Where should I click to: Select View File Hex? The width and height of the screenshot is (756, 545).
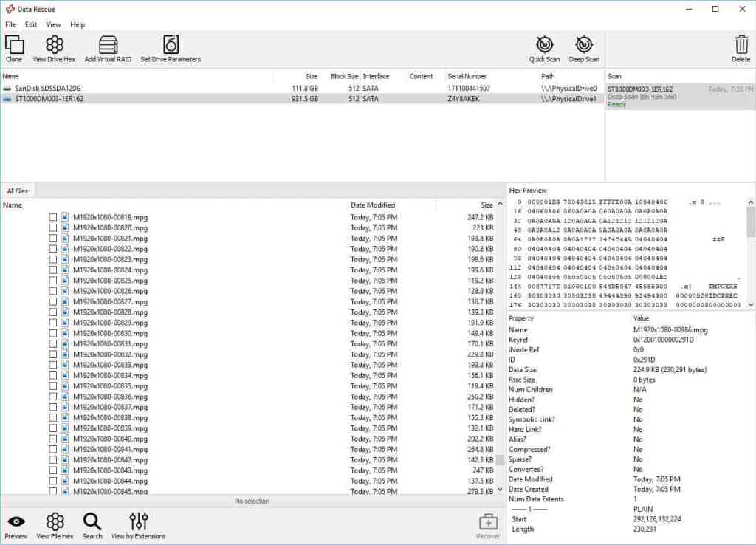tap(55, 523)
